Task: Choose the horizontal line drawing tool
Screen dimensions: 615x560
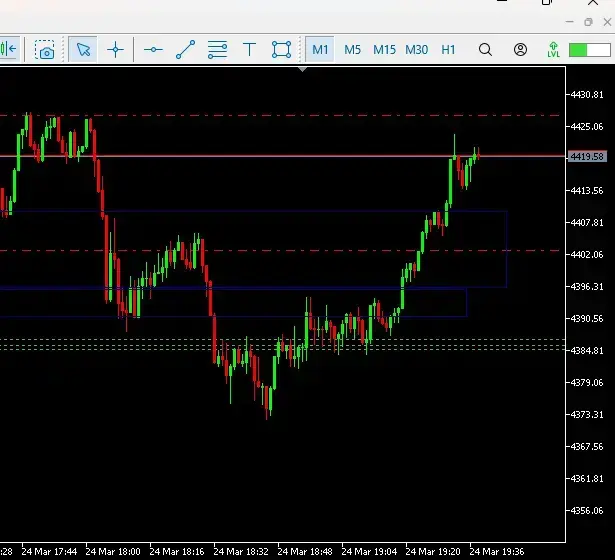Action: click(x=153, y=50)
